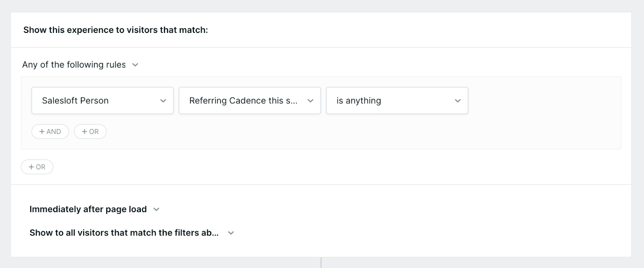Add a new OR rule group below

pos(37,167)
